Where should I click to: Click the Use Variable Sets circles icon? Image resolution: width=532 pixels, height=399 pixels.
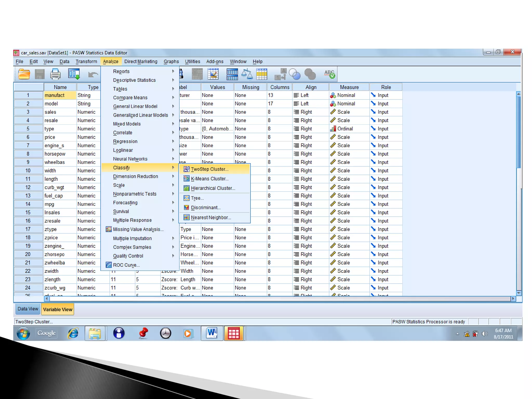click(295, 74)
